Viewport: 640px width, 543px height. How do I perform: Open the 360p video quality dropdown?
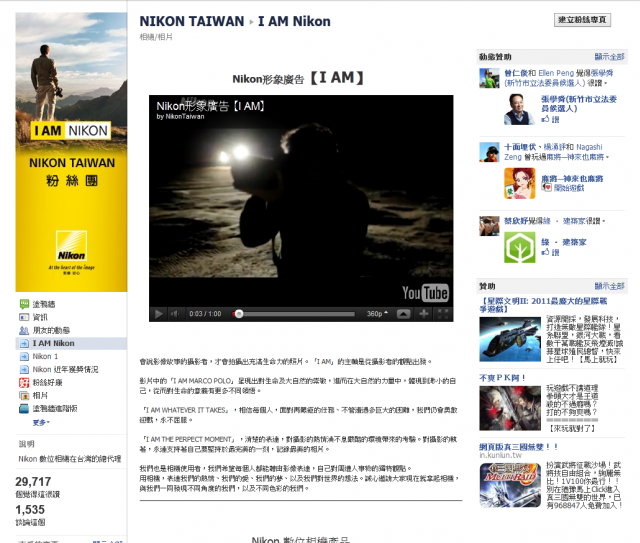click(377, 314)
